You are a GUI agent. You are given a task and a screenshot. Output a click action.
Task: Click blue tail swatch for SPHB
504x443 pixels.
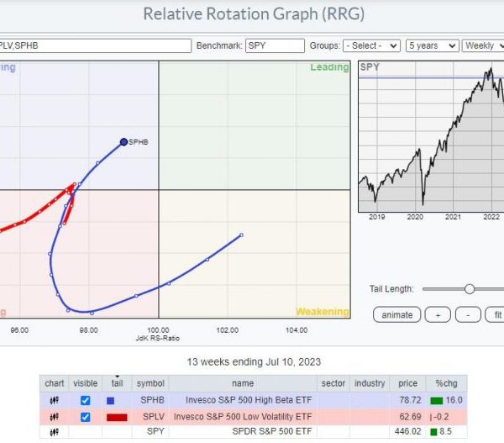[x=110, y=400]
